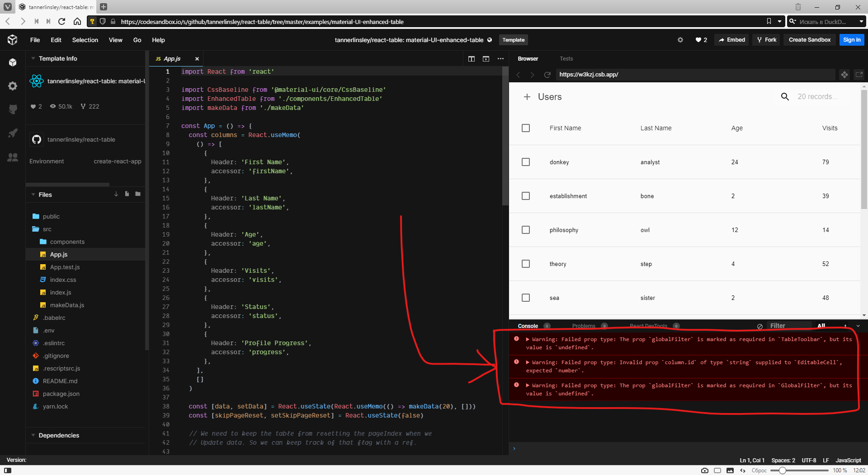Check the checkbox for the philosophy row
Screen dimensions: 868x475
[x=525, y=230]
